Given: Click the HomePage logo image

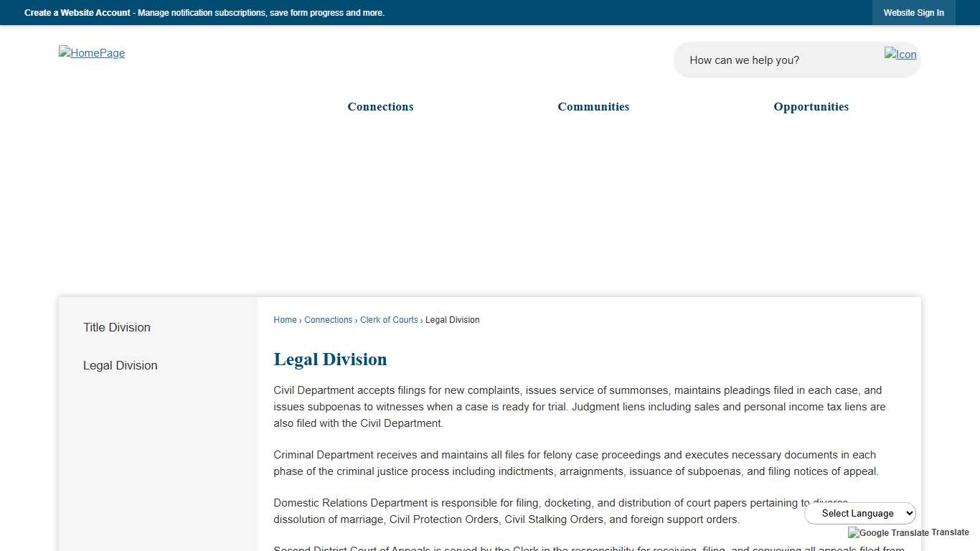Looking at the screenshot, I should click(x=92, y=52).
